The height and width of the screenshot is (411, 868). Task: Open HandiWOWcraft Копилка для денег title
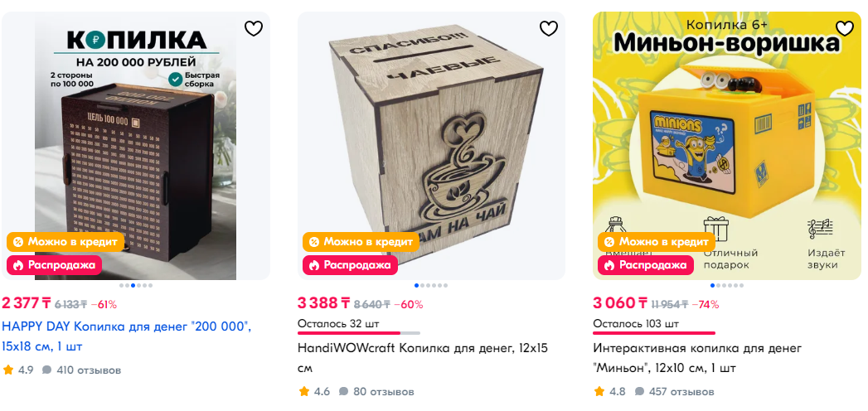click(423, 358)
